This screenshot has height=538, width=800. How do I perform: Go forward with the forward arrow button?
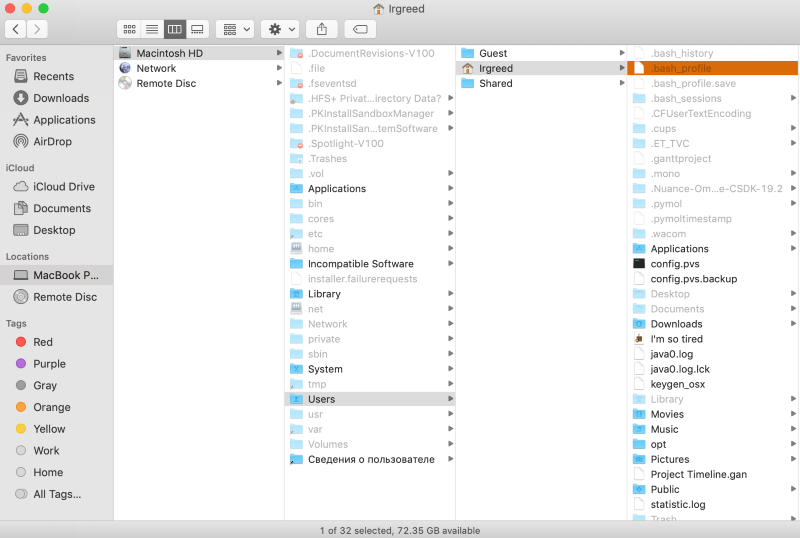[x=37, y=29]
